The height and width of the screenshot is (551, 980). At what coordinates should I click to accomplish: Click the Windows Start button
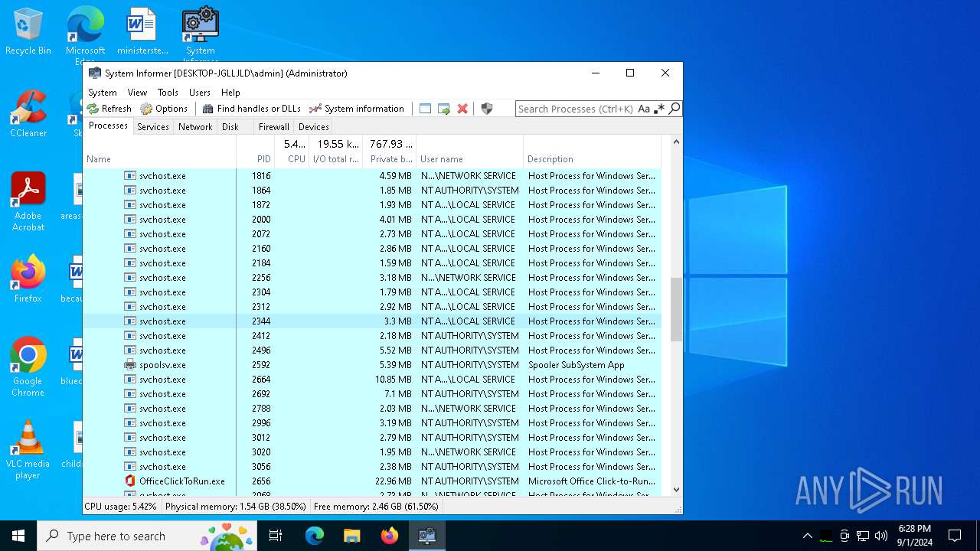pyautogui.click(x=18, y=536)
